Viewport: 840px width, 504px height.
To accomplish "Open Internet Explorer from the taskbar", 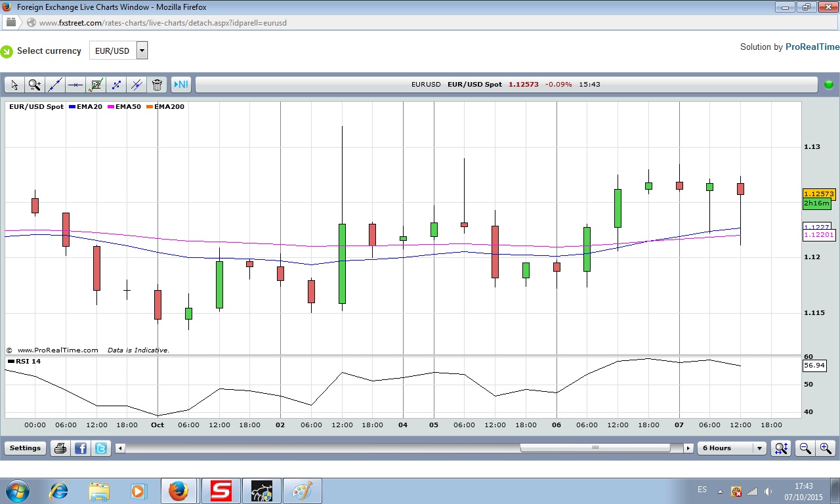I will [59, 491].
